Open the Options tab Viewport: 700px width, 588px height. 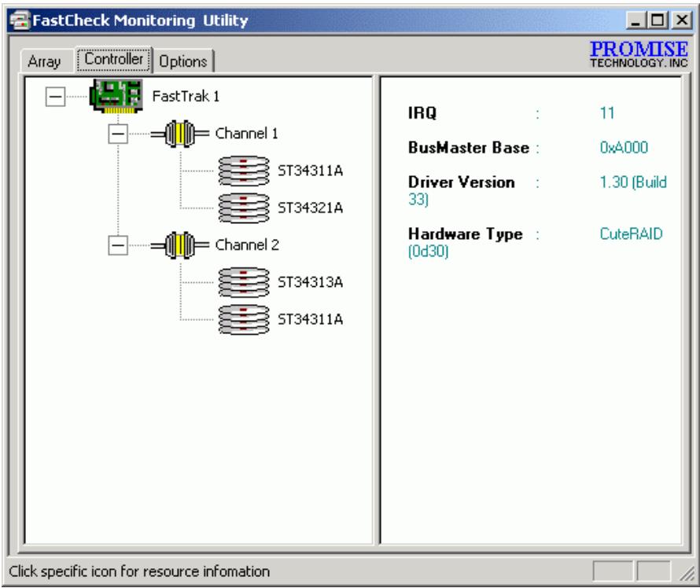183,61
